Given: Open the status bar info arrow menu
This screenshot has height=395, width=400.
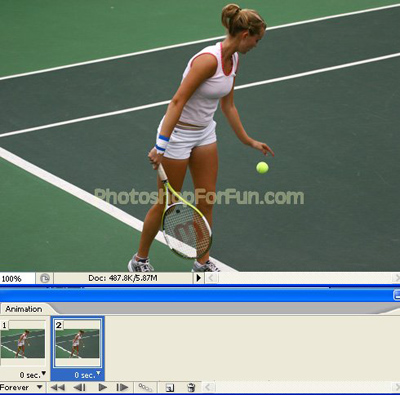Looking at the screenshot, I should click(x=198, y=278).
